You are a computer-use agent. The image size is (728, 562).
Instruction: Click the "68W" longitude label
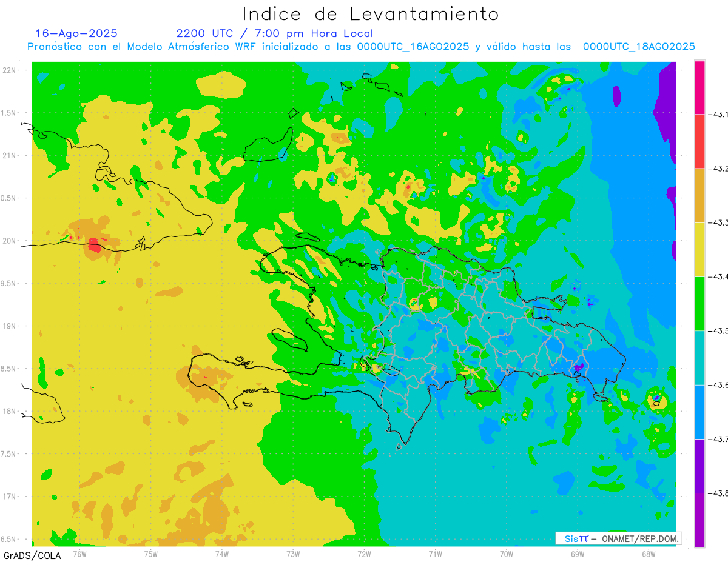point(649,554)
